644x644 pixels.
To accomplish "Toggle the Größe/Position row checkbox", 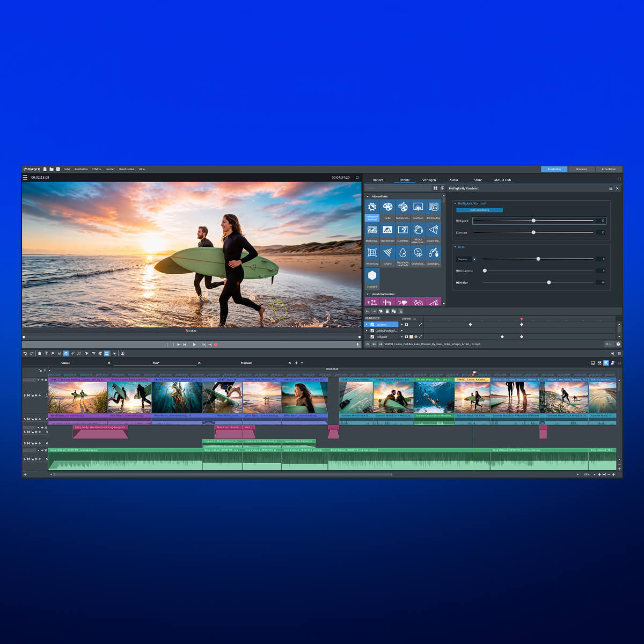I will [372, 331].
